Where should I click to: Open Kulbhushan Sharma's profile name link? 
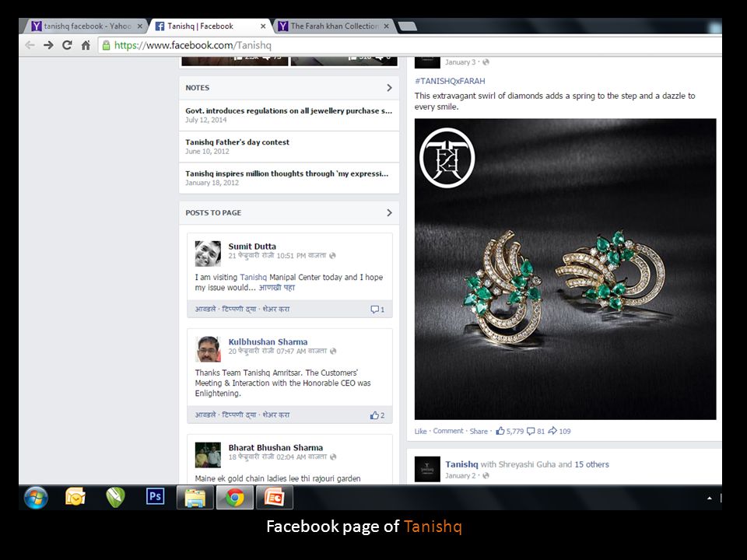point(268,342)
